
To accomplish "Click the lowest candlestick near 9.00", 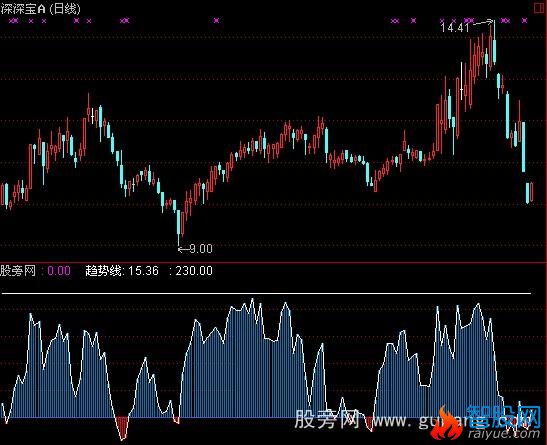I will click(179, 228).
